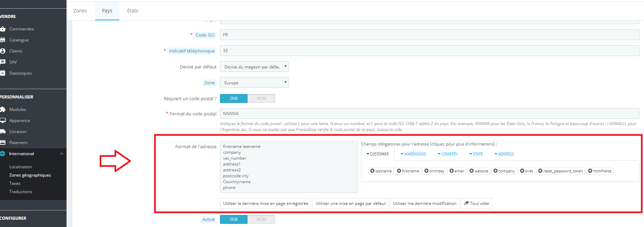The height and width of the screenshot is (227, 644).
Task: Click the Paiement card icon
Action: pyautogui.click(x=3, y=143)
